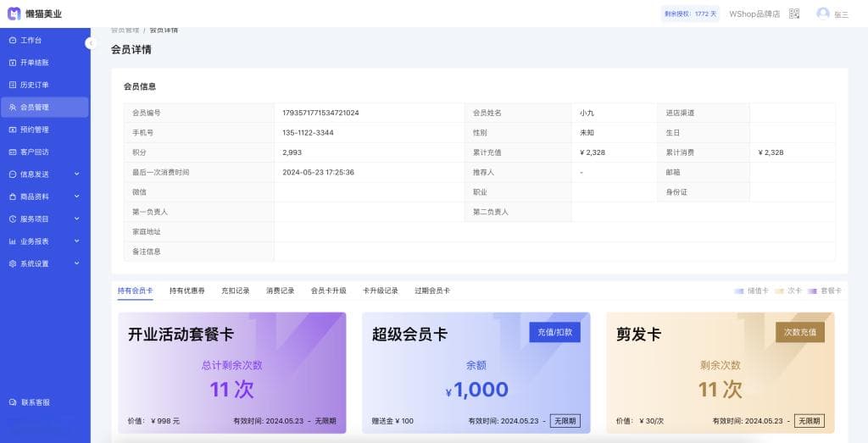The image size is (868, 443).
Task: Go to 开单结账 menu item
Action: tap(45, 63)
